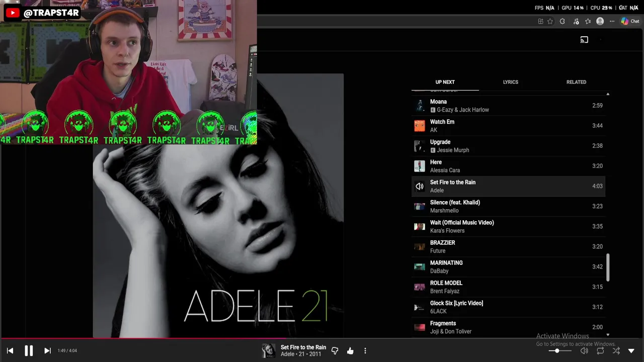Play MARINATING by DaBaby
The image size is (644, 362).
(x=508, y=266)
